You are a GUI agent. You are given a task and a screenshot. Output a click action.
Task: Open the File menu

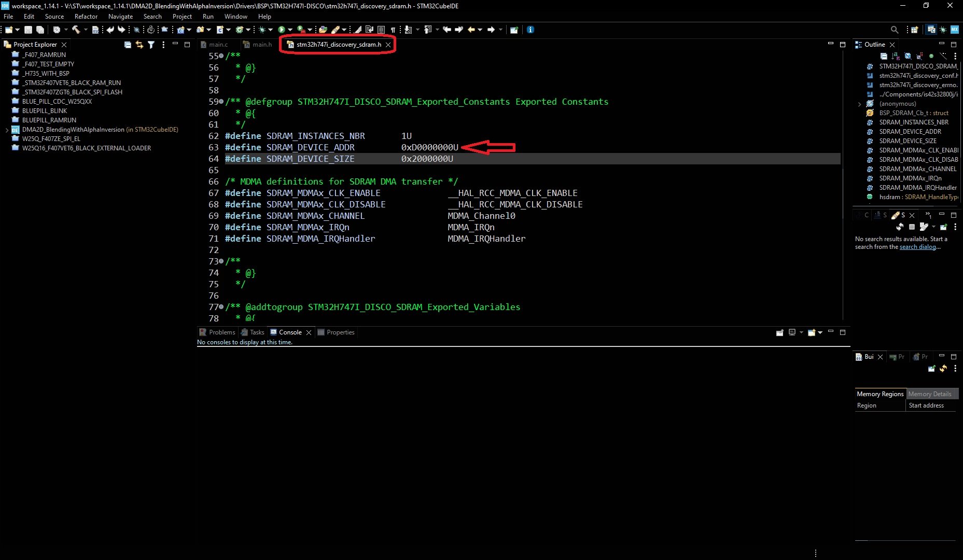[8, 17]
